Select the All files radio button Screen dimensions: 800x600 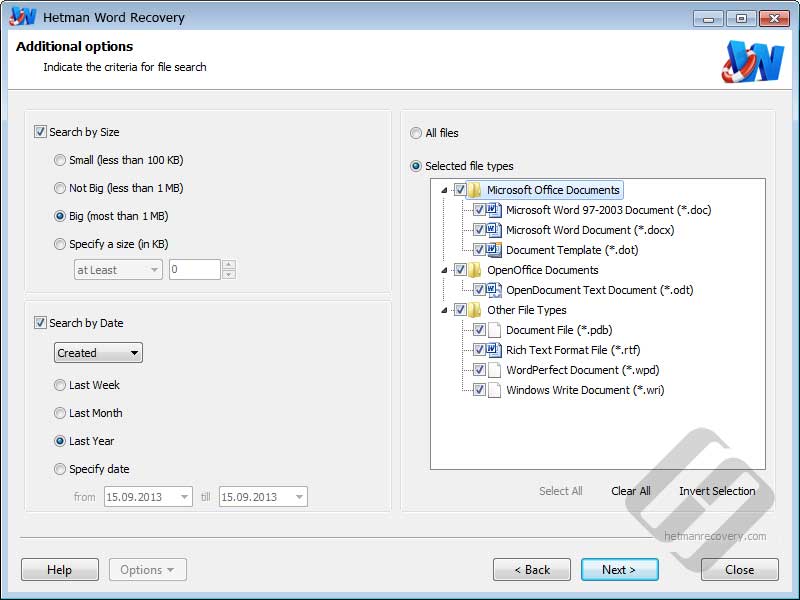point(416,133)
